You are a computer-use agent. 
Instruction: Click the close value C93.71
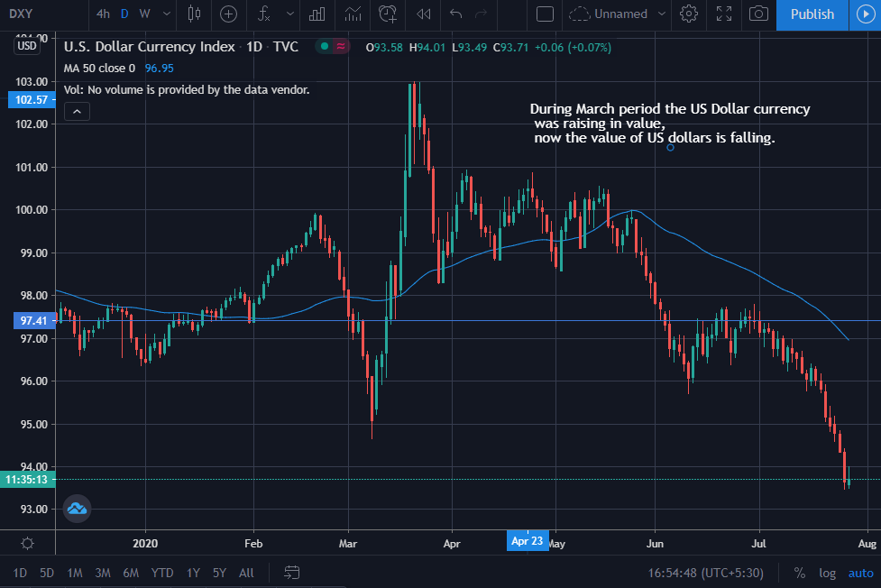[x=510, y=47]
